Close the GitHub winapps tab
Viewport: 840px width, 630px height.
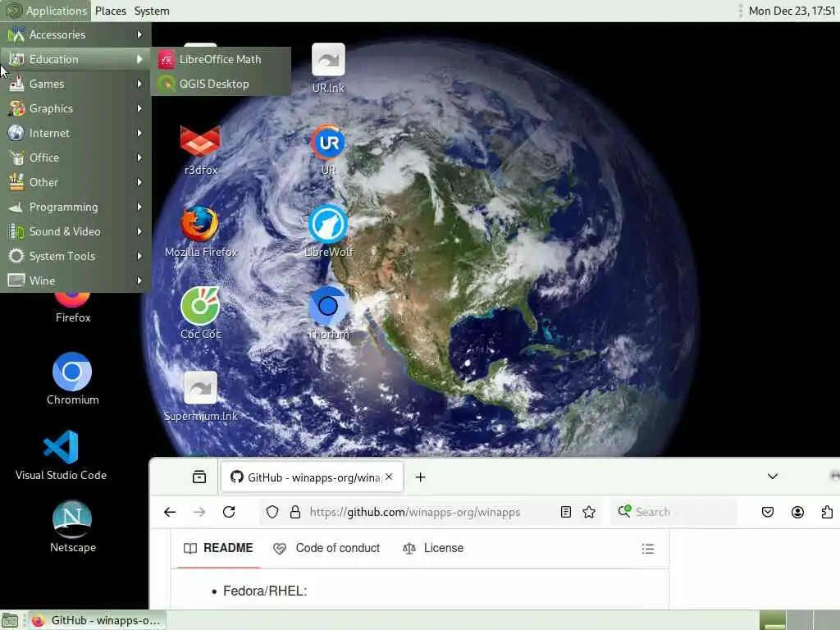pos(389,477)
